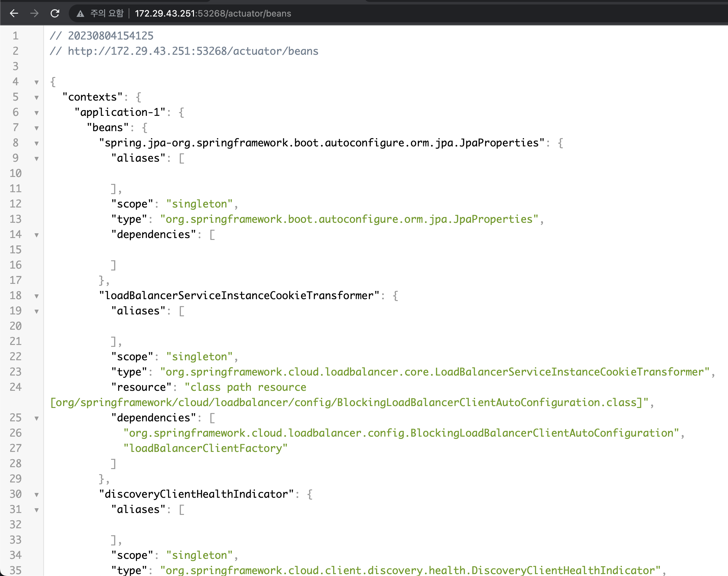Collapse the aliases array on line 19
Screen dimensions: 728x576
[x=36, y=311]
